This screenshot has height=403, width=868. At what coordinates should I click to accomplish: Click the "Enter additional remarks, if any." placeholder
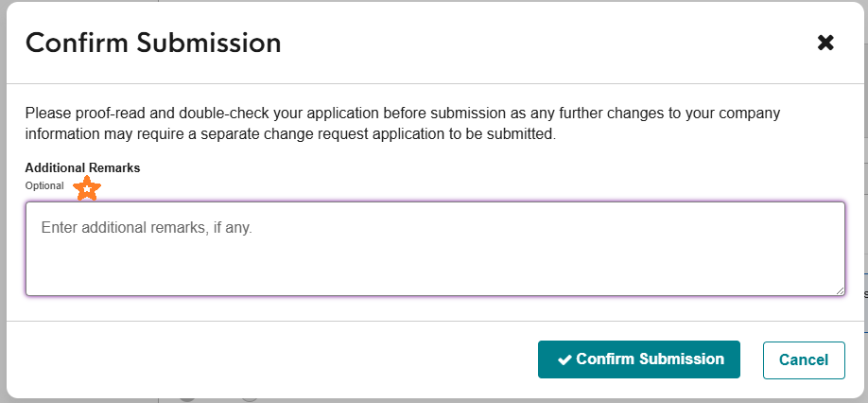click(147, 228)
